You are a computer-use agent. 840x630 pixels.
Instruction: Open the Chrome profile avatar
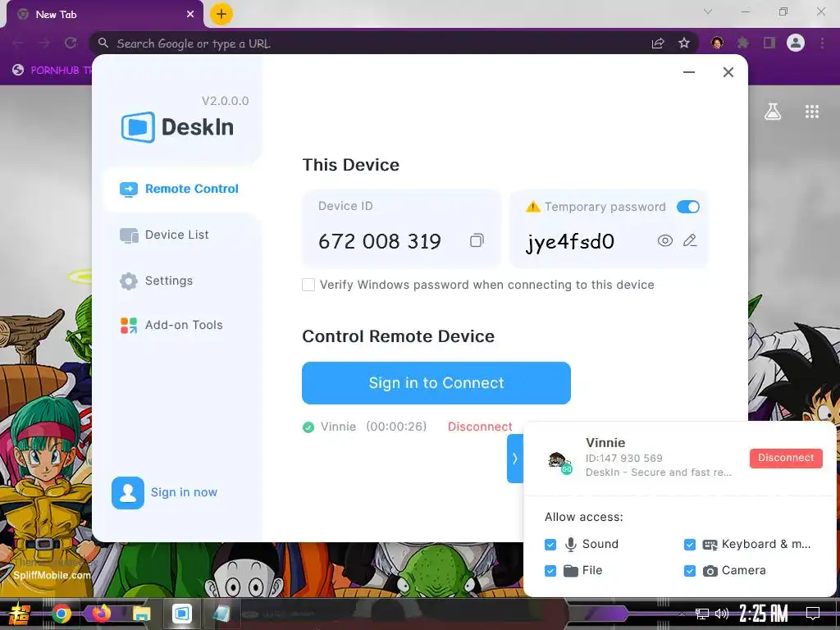(x=796, y=43)
